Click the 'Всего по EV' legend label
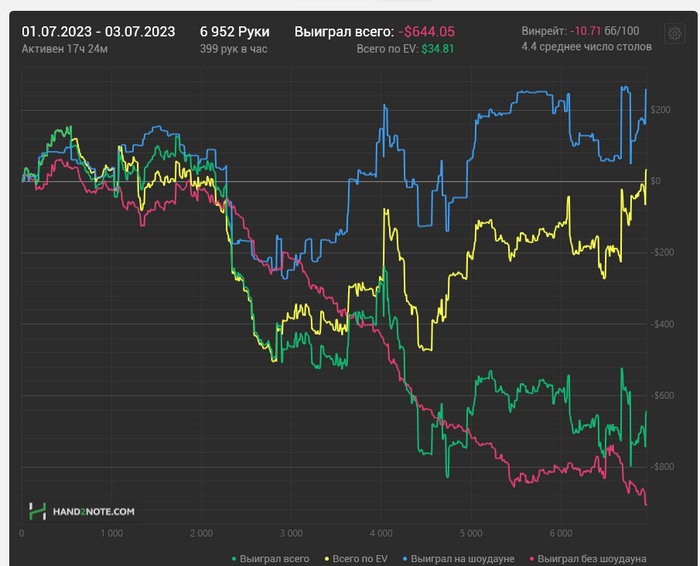This screenshot has height=566, width=700. pyautogui.click(x=360, y=559)
